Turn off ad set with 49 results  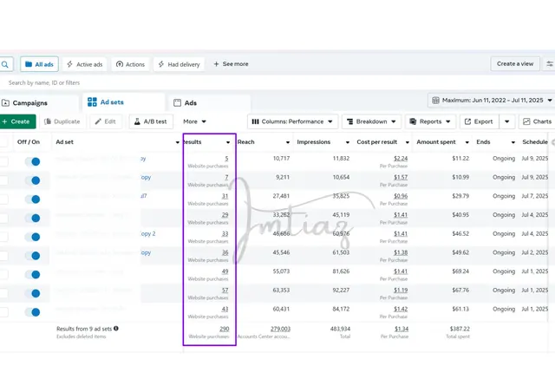[32, 274]
